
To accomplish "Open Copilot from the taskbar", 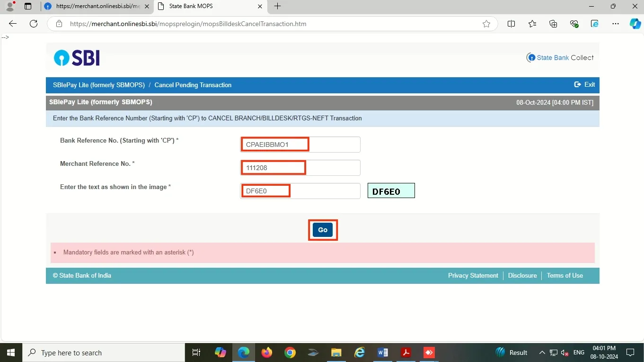I will [x=220, y=353].
